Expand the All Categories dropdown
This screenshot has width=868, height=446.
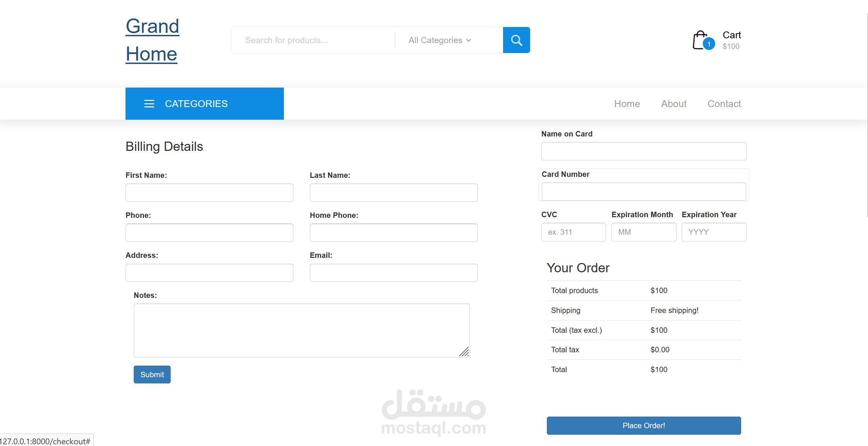439,40
